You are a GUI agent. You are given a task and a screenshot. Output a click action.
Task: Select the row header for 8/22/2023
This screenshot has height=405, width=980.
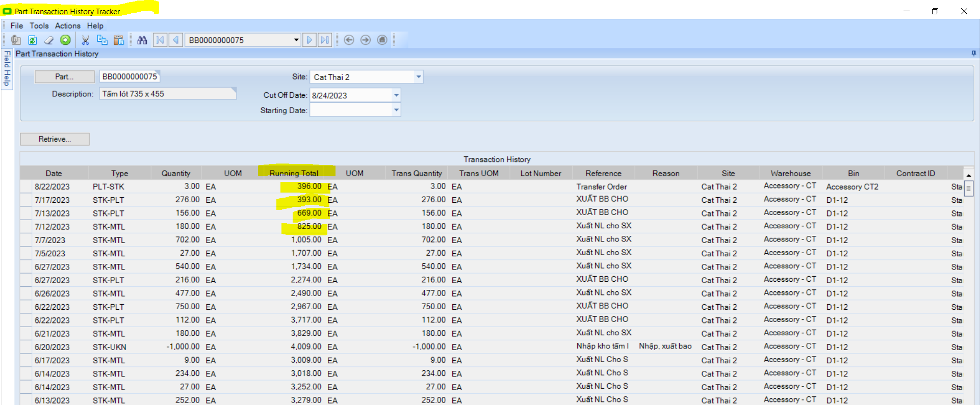(x=25, y=186)
